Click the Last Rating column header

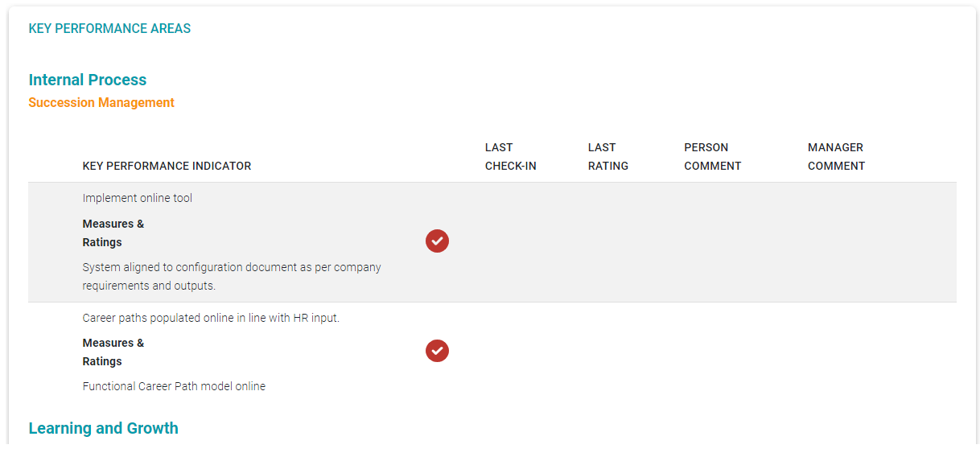[x=608, y=157]
